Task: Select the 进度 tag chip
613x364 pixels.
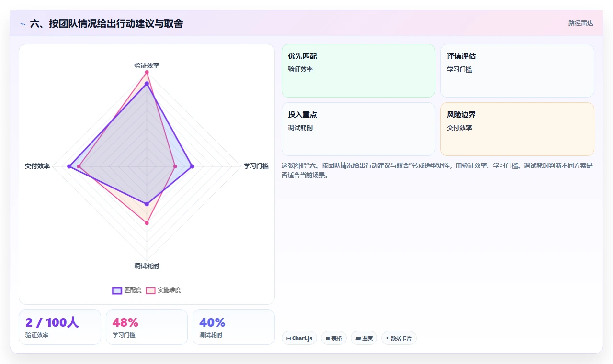Action: click(364, 338)
